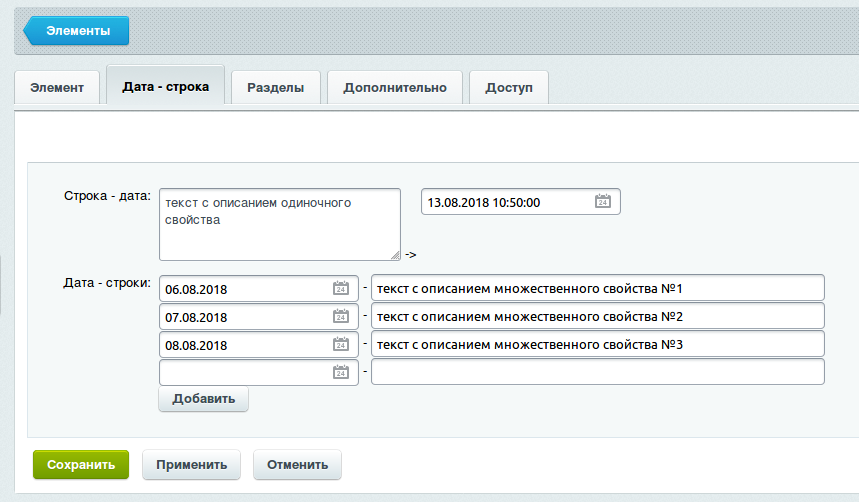The image size is (859, 502).
Task: Select the Дата - строка tab
Action: [x=165, y=87]
